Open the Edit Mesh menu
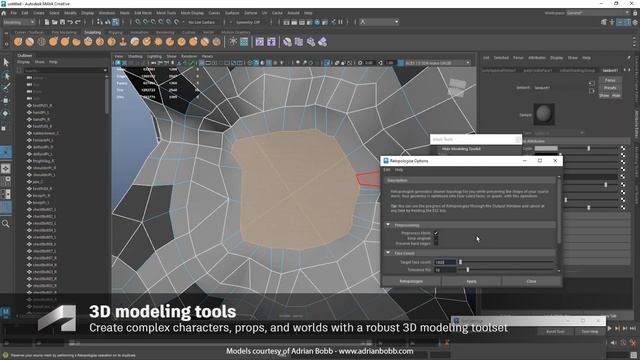Viewport: 640px width, 360px height. click(x=143, y=13)
